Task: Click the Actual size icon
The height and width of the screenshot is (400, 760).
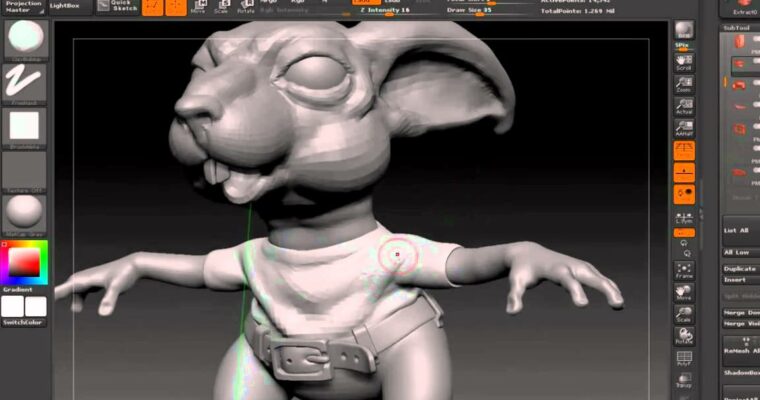Action: click(x=684, y=106)
